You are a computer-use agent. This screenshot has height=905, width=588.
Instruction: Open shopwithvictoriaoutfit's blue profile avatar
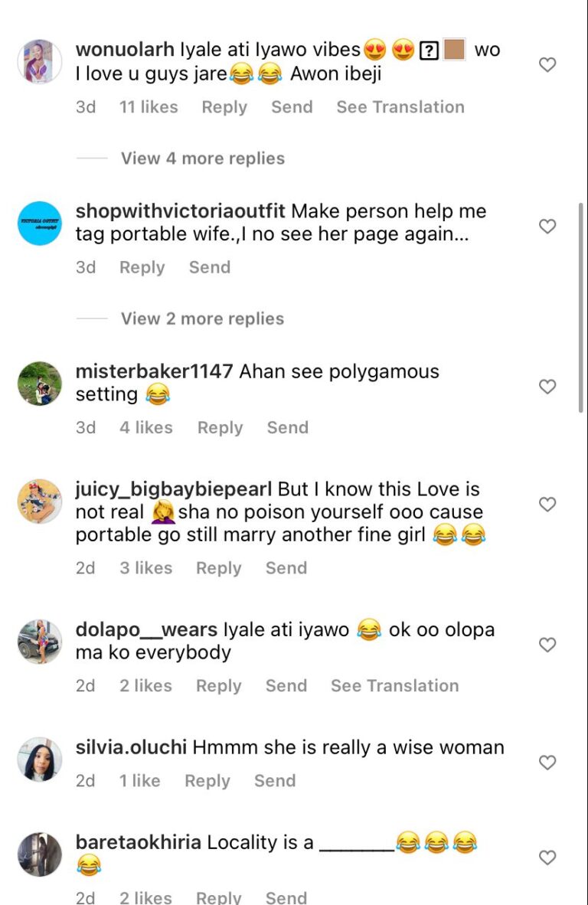[39, 222]
